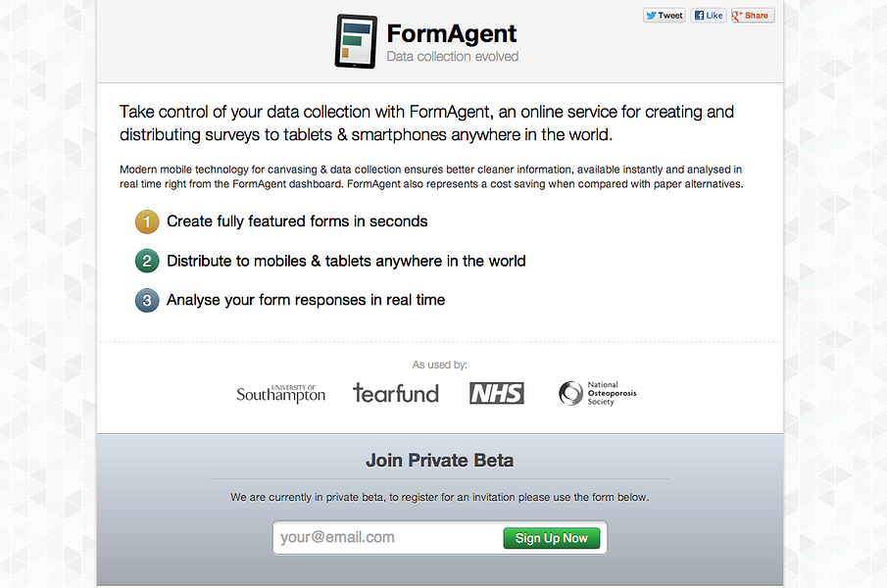Click the Tearfund logo

pos(396,392)
